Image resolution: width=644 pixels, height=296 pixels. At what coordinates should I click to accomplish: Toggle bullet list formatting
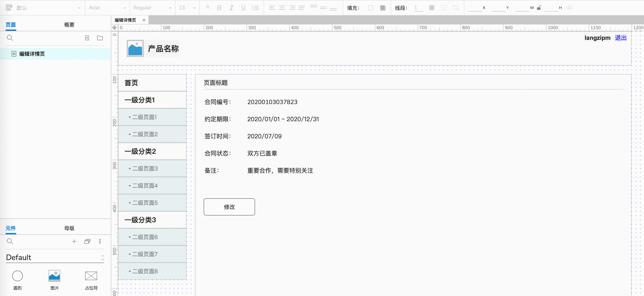point(255,8)
